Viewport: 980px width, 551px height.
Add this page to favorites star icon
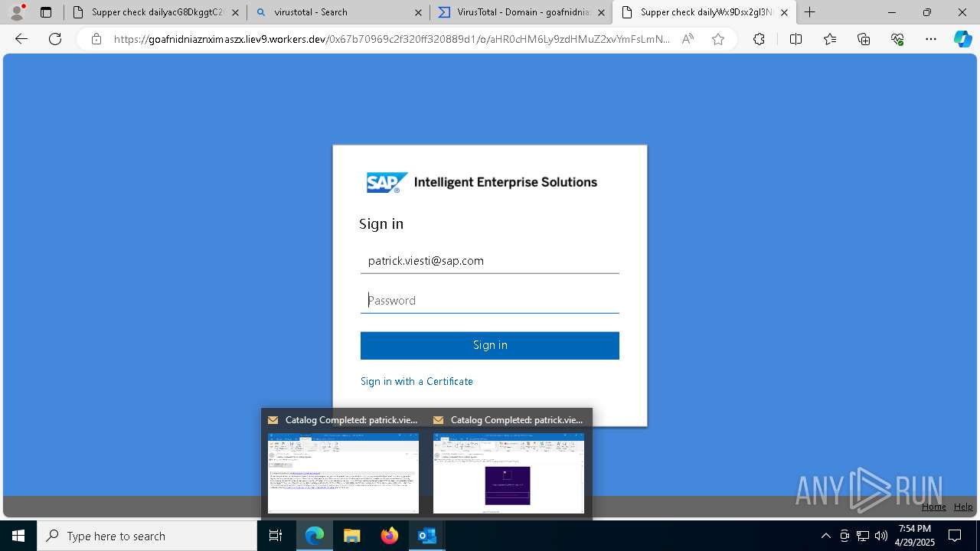(x=718, y=39)
